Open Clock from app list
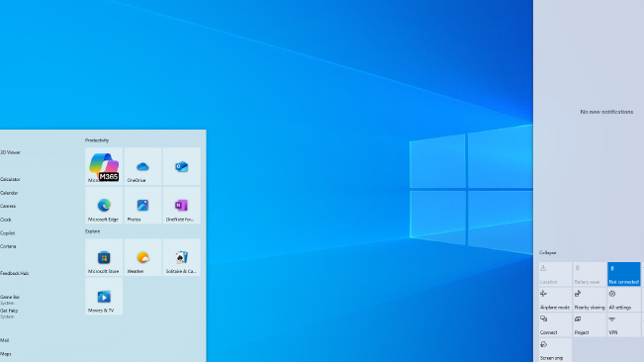The height and width of the screenshot is (362, 644). (x=6, y=220)
